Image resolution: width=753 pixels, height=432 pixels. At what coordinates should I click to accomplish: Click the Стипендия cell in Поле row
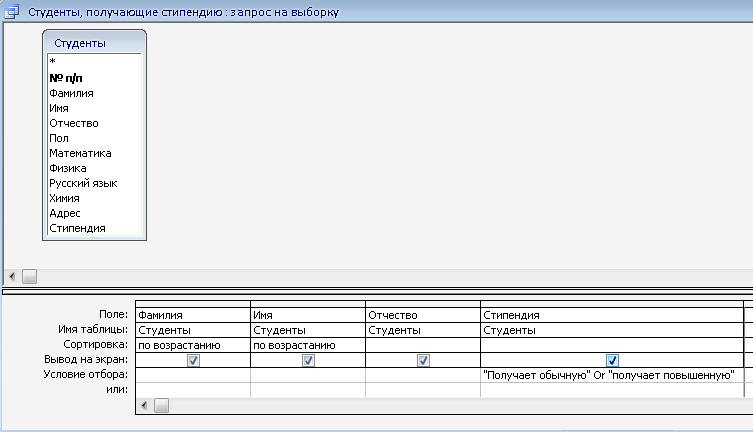pos(612,315)
